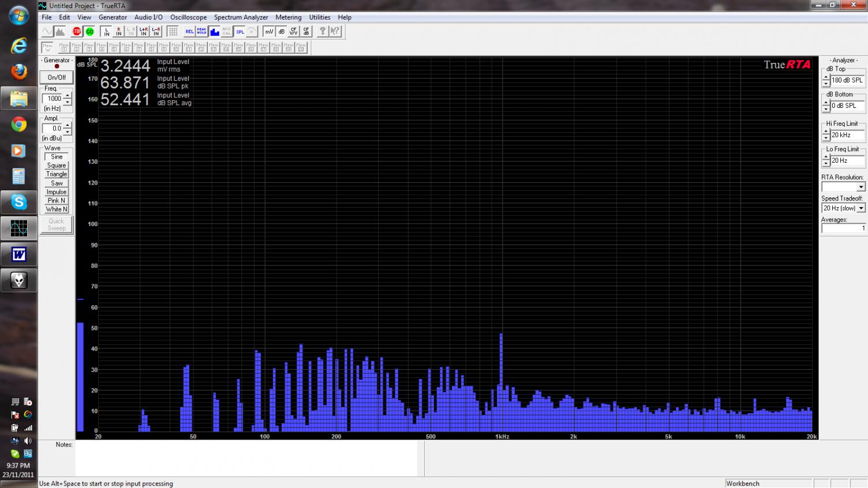Increase generator Freq with up arrow
The height and width of the screenshot is (488, 868).
68,95
